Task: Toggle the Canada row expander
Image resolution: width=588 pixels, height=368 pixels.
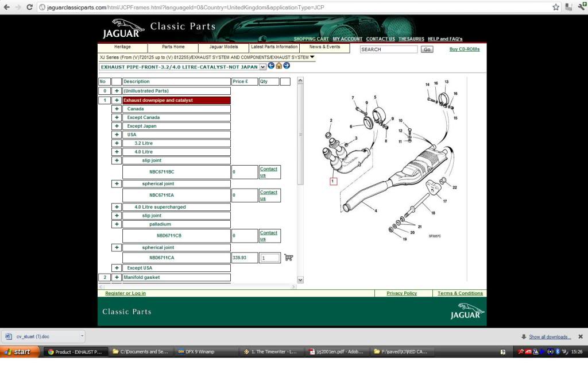Action: 117,109
